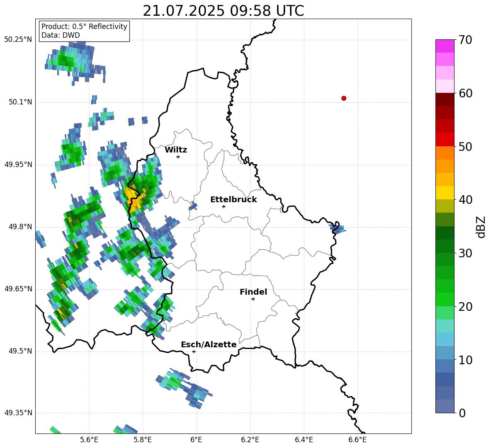Click the dark maroon colorbar segment below 60
This screenshot has width=491, height=448.
click(x=445, y=99)
